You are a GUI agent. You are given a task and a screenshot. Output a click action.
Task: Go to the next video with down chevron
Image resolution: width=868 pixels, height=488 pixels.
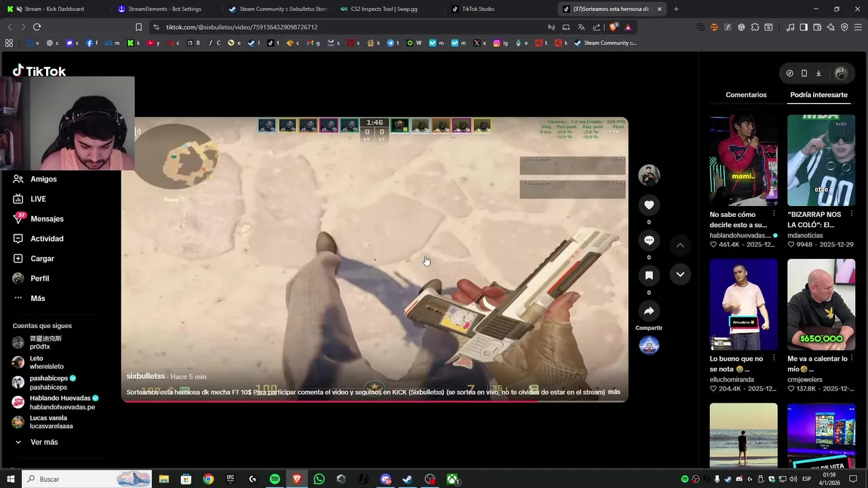[x=680, y=274]
